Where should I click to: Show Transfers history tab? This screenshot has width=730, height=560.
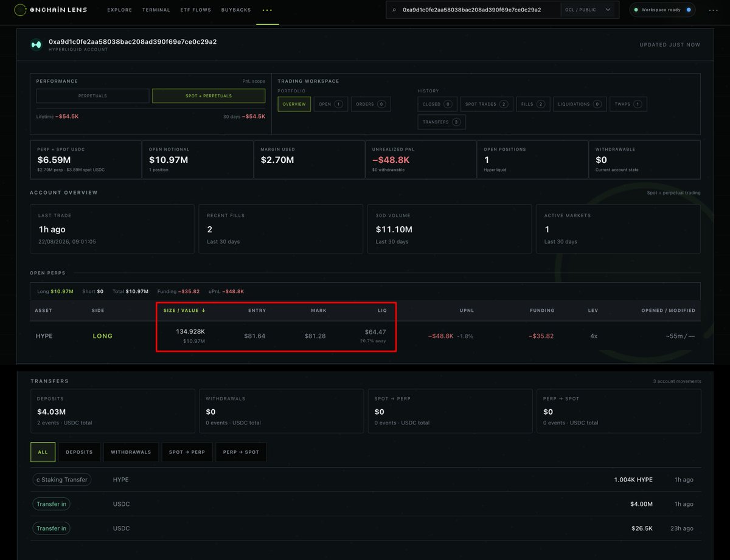[x=442, y=122]
